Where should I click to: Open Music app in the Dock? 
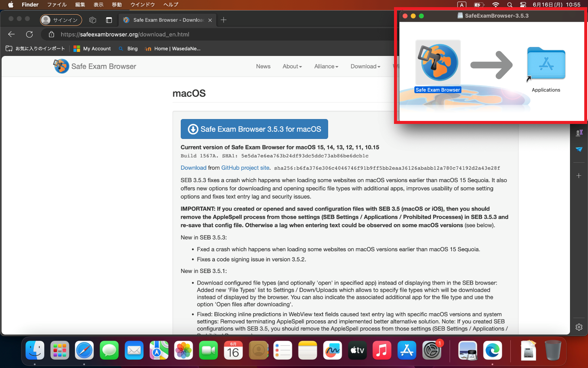click(382, 351)
